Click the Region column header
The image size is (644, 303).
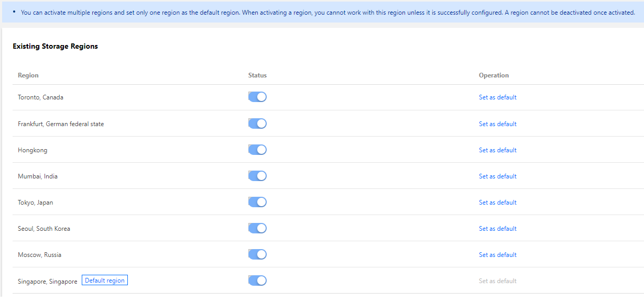(28, 75)
